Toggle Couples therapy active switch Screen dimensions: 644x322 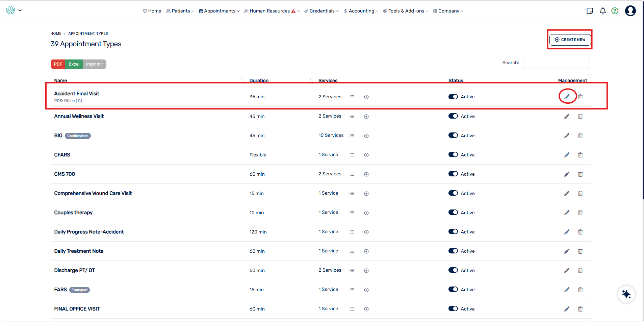coord(453,212)
